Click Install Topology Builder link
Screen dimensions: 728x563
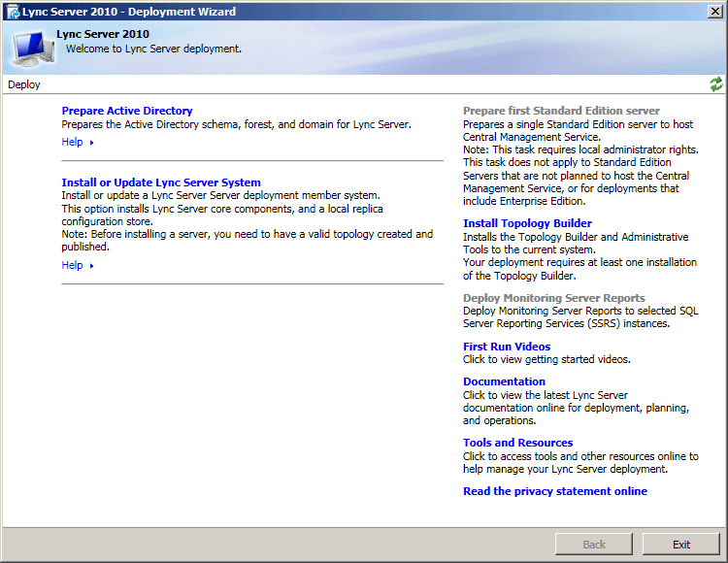click(527, 223)
